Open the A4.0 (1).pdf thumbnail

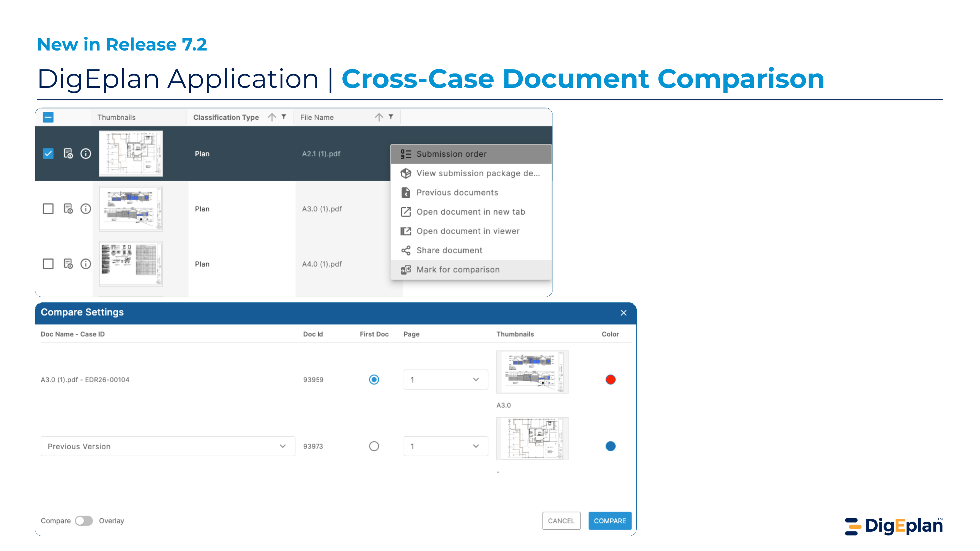(131, 264)
